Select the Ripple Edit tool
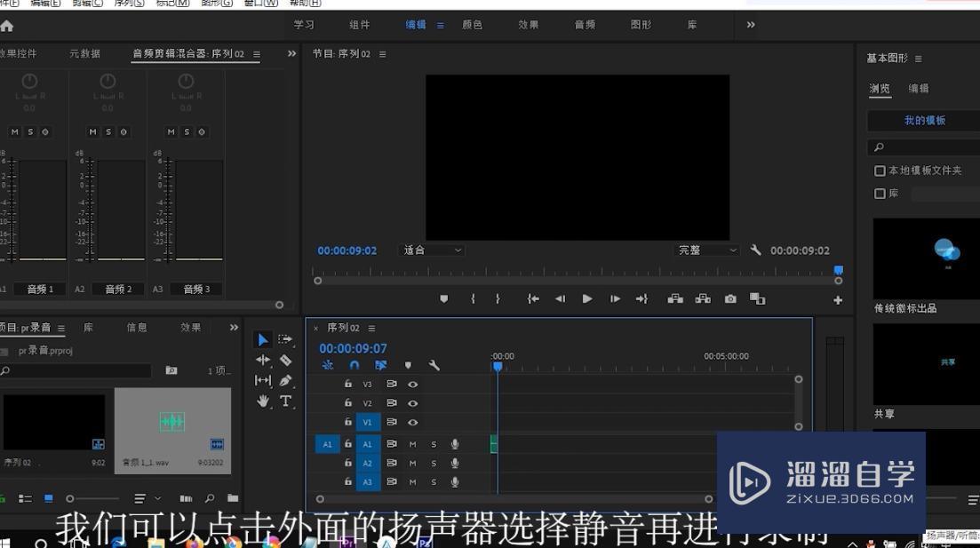980x548 pixels. 263,360
